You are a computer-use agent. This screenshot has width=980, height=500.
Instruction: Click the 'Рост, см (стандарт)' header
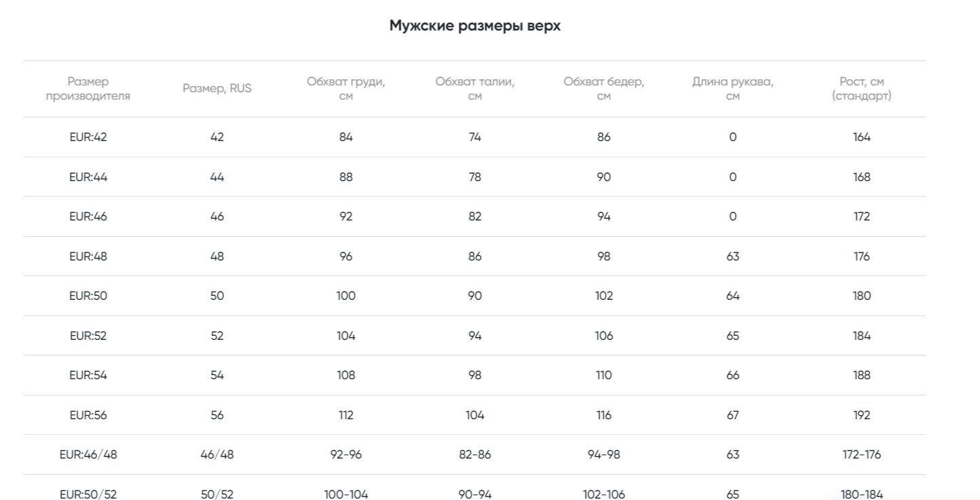(862, 89)
